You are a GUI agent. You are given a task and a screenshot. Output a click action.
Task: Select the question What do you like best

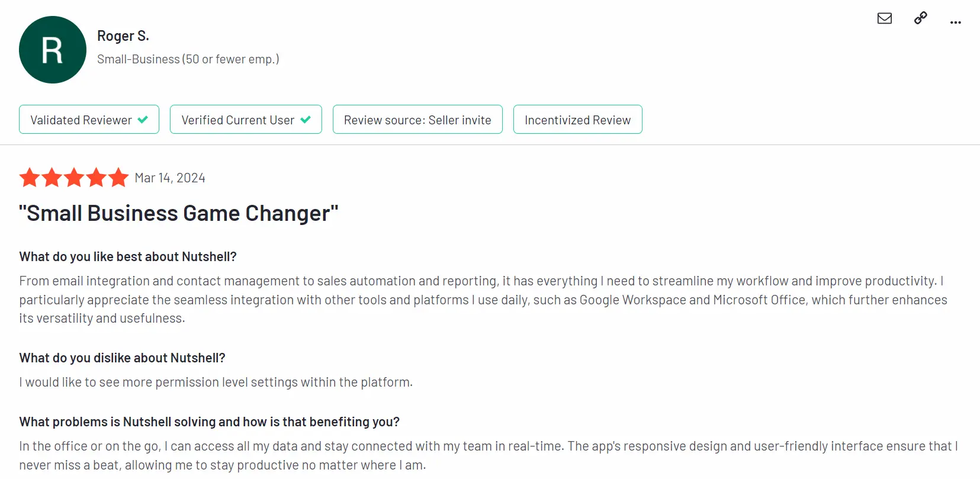pyautogui.click(x=127, y=256)
